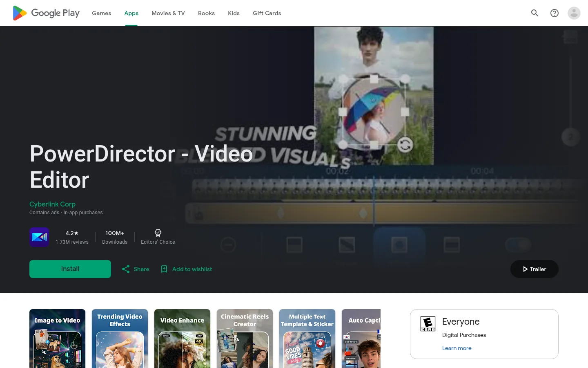The height and width of the screenshot is (368, 588).
Task: Open the Trending Video Effects screenshot
Action: tap(120, 339)
